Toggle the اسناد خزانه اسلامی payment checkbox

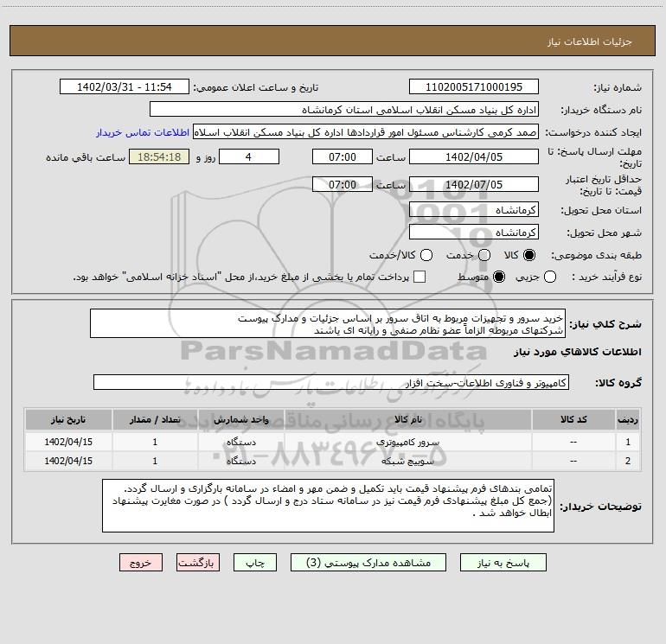click(419, 277)
